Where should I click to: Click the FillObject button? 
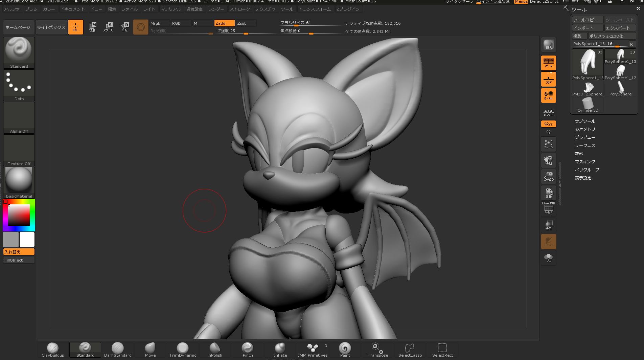click(x=19, y=260)
